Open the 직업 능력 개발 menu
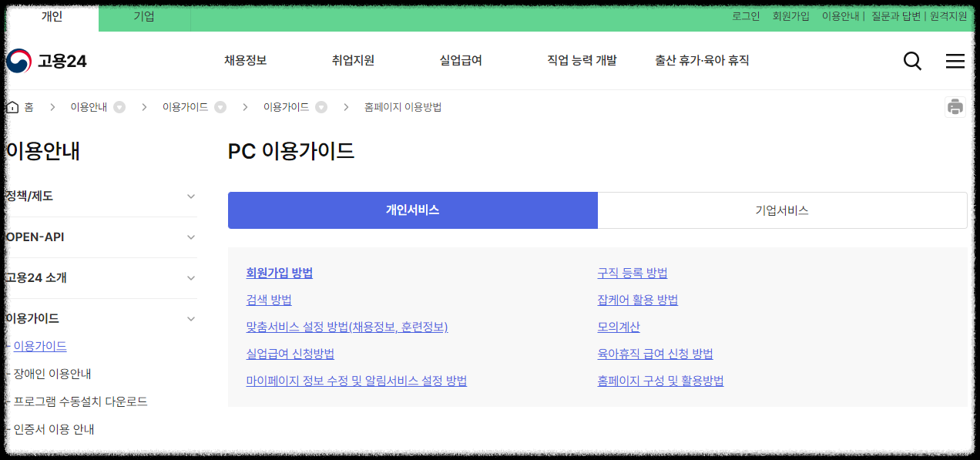Image resolution: width=980 pixels, height=460 pixels. click(x=582, y=60)
